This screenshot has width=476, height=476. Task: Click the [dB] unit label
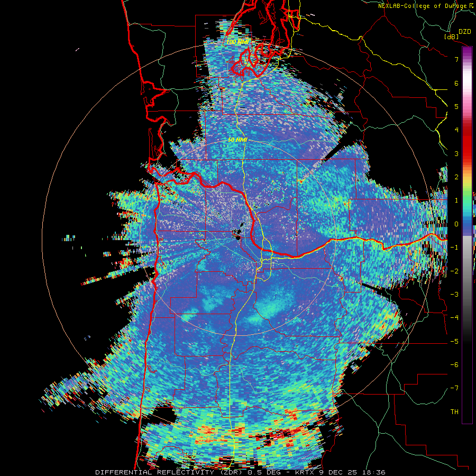click(x=452, y=36)
